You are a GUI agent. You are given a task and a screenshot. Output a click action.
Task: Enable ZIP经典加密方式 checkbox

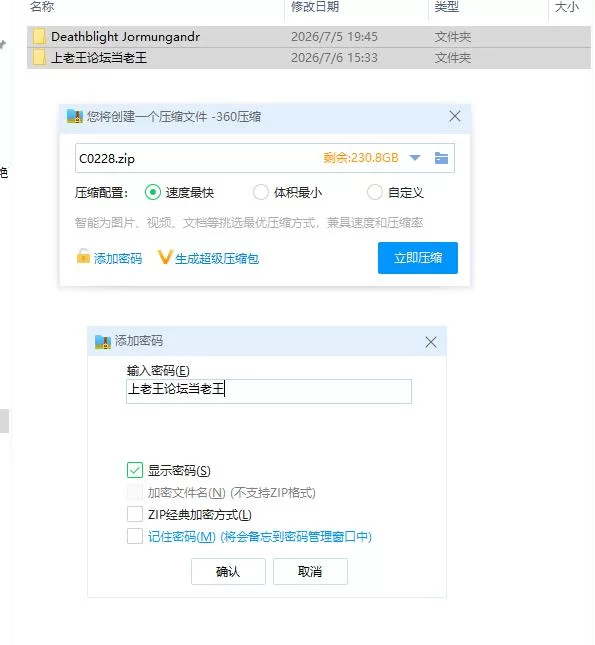(135, 514)
